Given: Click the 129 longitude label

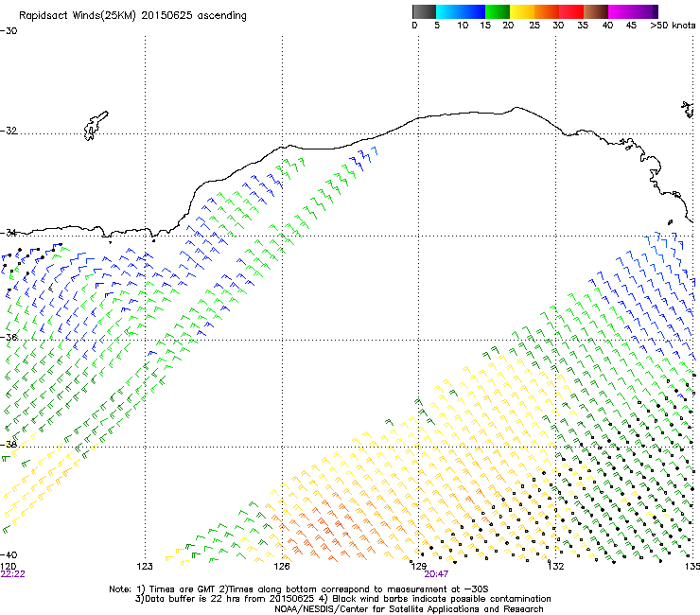Looking at the screenshot, I should click(x=419, y=567).
